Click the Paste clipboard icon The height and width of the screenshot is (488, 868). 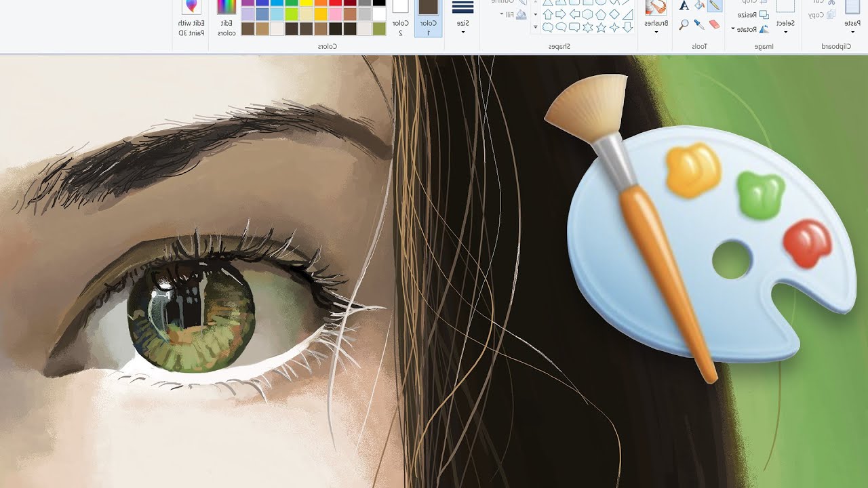pyautogui.click(x=852, y=5)
